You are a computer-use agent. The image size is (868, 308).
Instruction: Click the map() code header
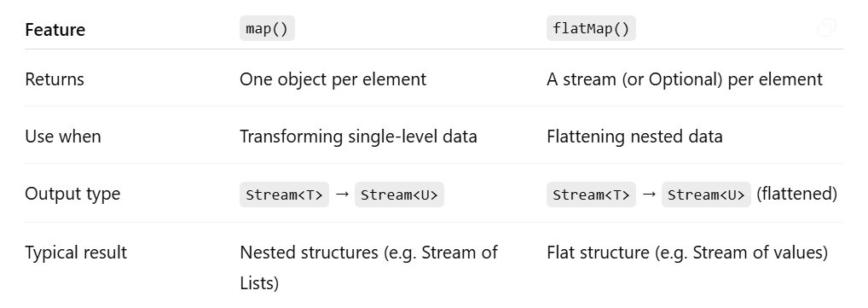click(267, 28)
